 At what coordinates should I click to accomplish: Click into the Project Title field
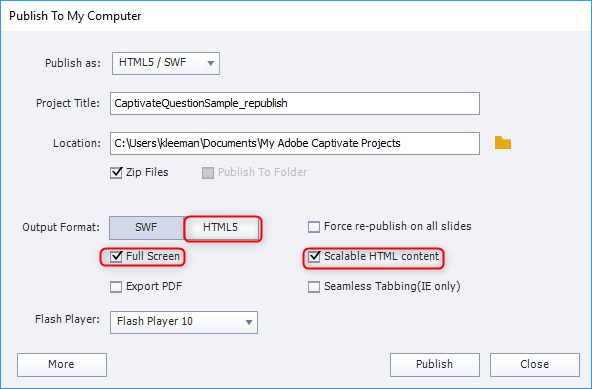(x=295, y=103)
